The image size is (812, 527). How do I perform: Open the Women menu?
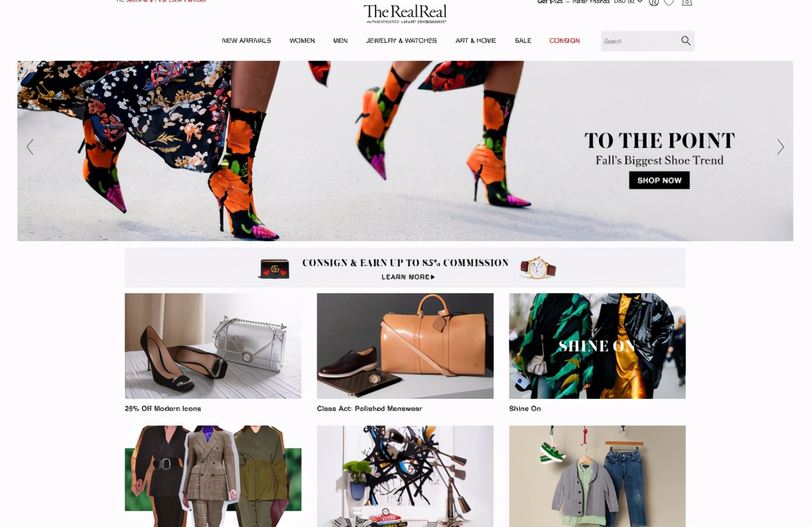(302, 41)
